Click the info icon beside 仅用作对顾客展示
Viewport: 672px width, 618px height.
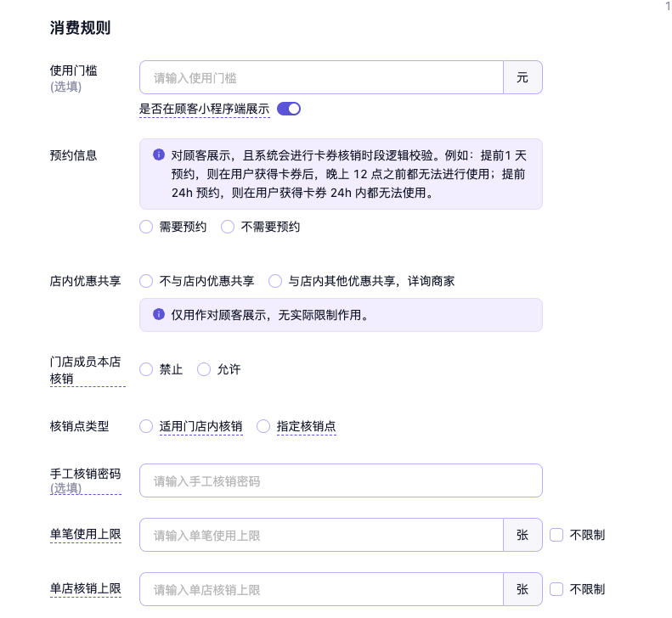click(159, 314)
